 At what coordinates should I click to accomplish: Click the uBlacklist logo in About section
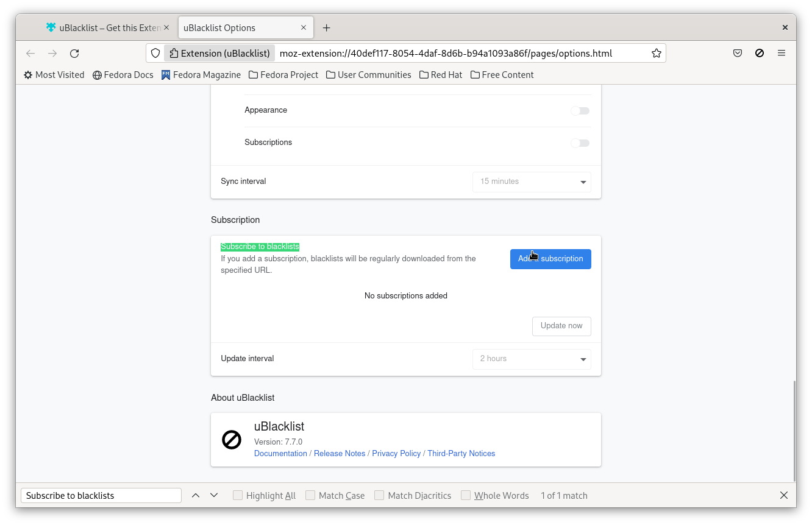pos(232,440)
